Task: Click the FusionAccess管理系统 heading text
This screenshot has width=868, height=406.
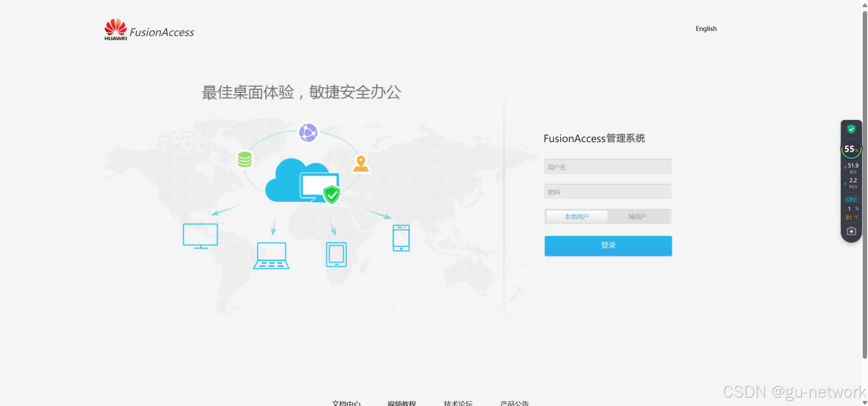Action: (594, 138)
